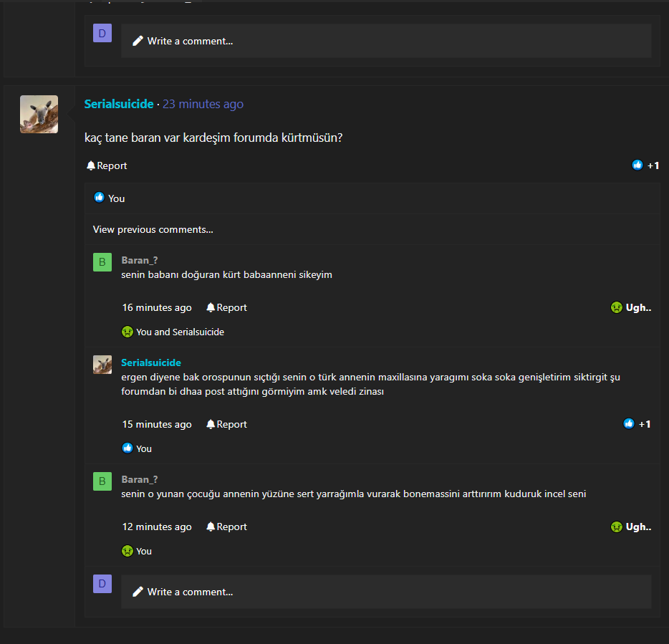Open the Serialsuicide profile link in post header
Image resolution: width=669 pixels, height=644 pixels.
click(119, 105)
